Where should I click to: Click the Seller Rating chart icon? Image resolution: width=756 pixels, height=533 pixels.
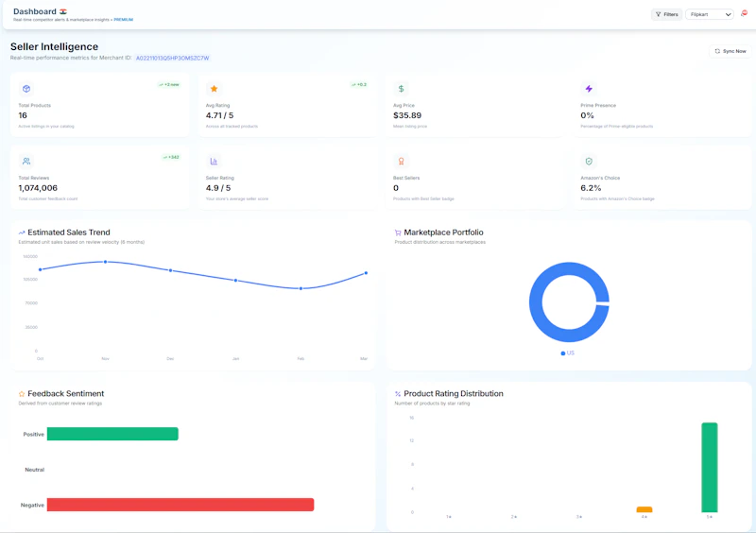pyautogui.click(x=215, y=161)
